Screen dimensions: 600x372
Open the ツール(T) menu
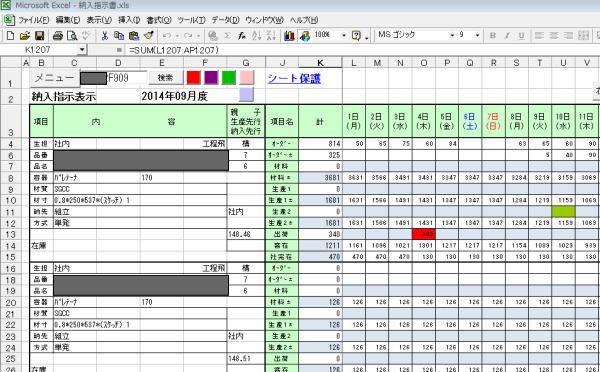(191, 20)
